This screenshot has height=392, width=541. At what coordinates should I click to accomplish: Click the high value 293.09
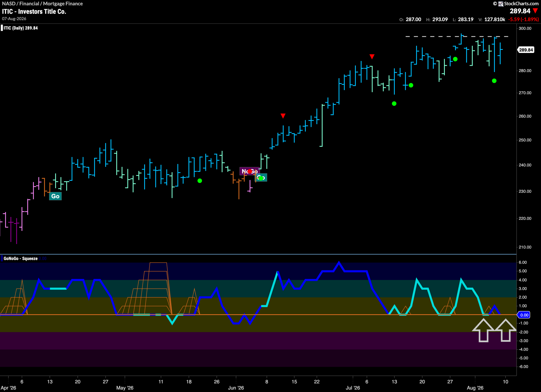tap(440, 19)
